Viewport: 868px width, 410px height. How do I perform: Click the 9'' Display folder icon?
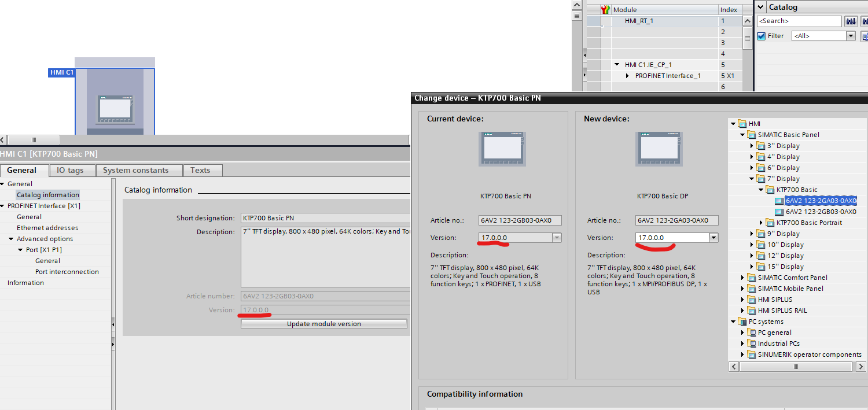click(761, 234)
